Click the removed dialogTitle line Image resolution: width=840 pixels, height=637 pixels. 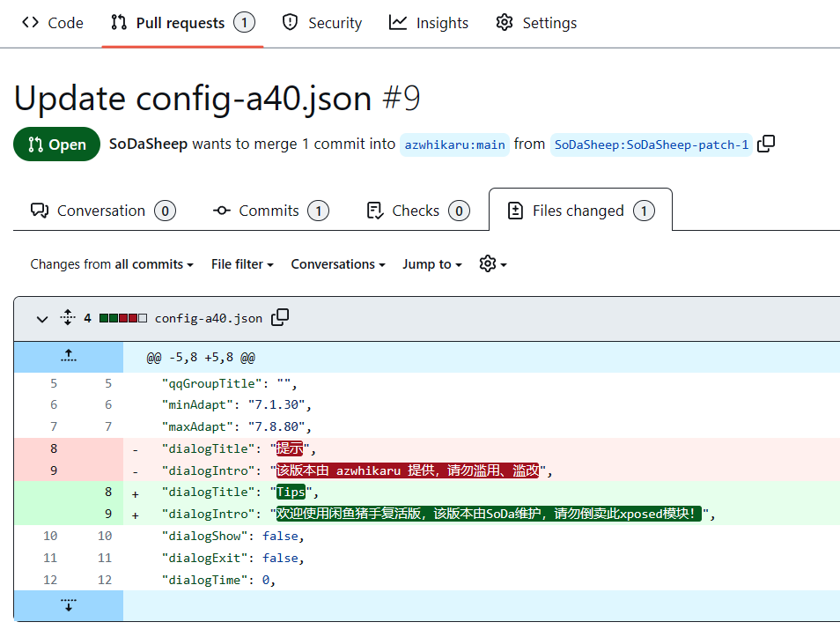click(482, 448)
